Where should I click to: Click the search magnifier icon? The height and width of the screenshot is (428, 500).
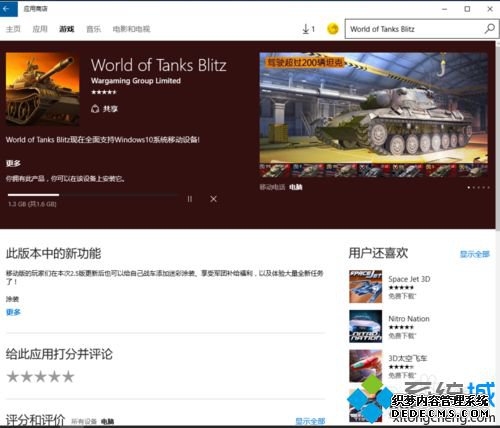coord(490,29)
